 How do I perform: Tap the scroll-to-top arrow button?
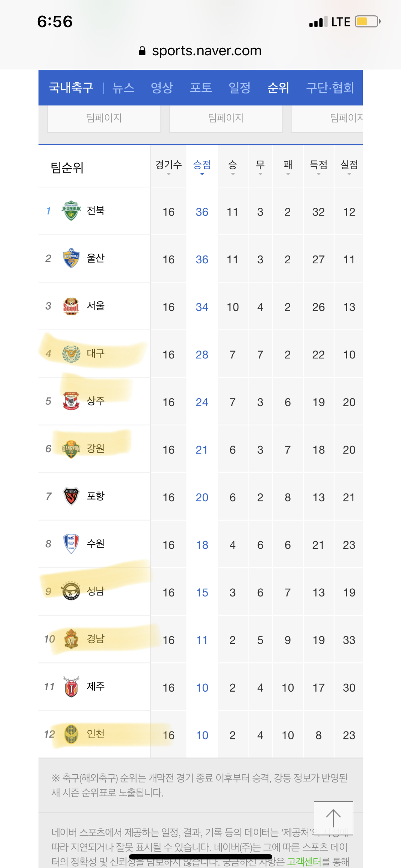click(x=333, y=818)
